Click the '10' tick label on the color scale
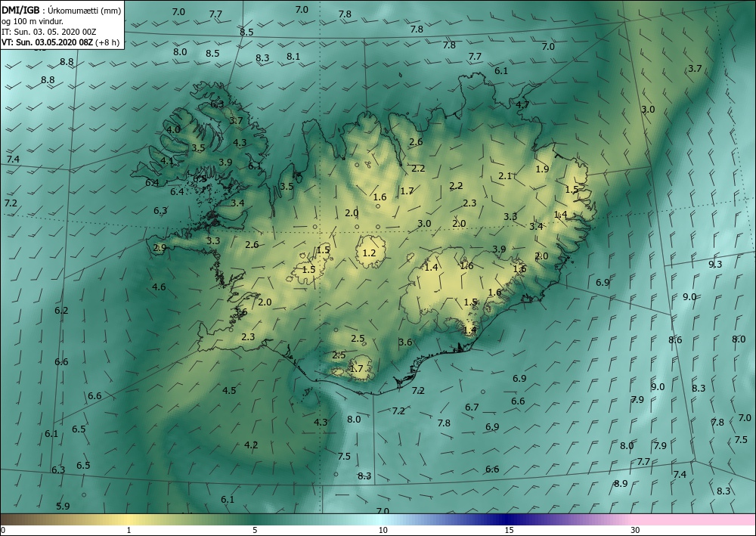The width and height of the screenshot is (756, 536). 383,530
